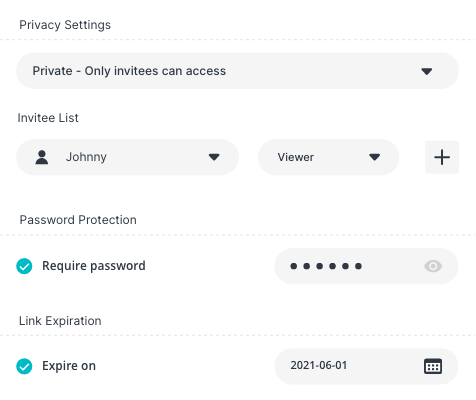This screenshot has width=476, height=400.
Task: Click the arrow icon in privacy selector
Action: click(427, 71)
